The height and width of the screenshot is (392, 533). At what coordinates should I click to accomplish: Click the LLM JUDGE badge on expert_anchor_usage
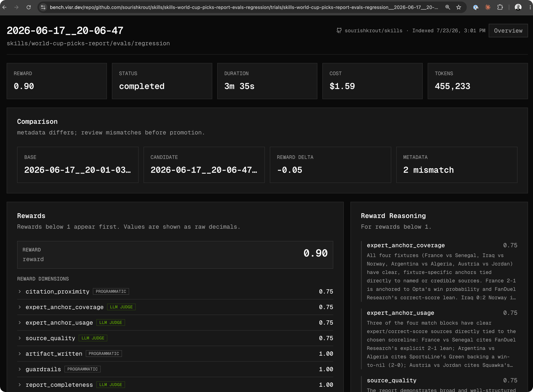pos(110,322)
